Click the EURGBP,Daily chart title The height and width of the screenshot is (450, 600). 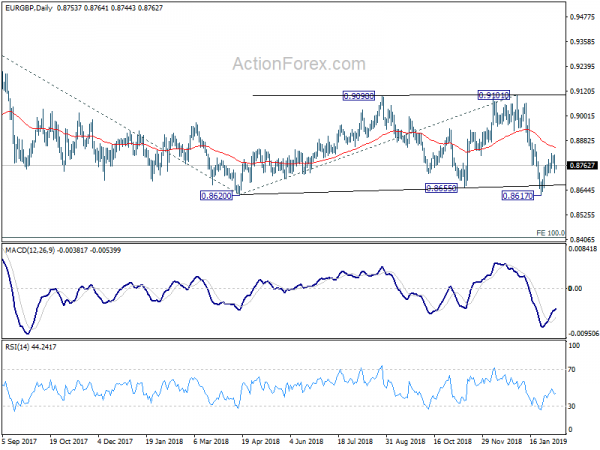point(29,8)
